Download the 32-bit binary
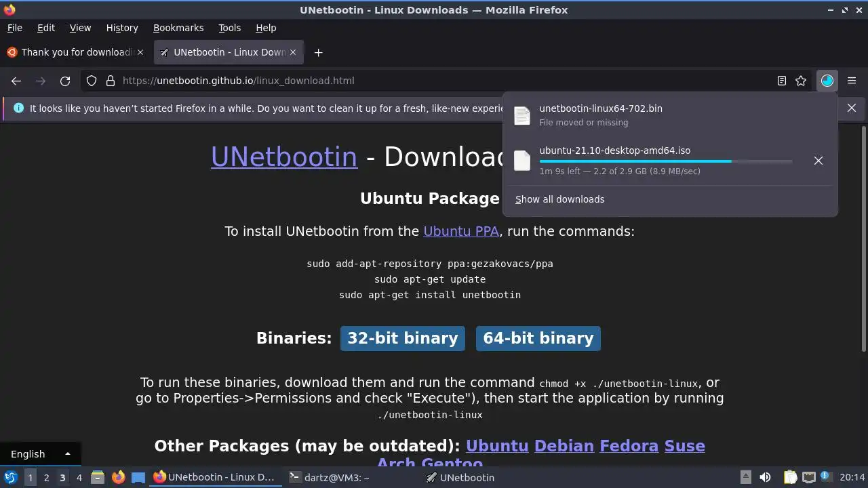This screenshot has height=488, width=868. coord(403,338)
